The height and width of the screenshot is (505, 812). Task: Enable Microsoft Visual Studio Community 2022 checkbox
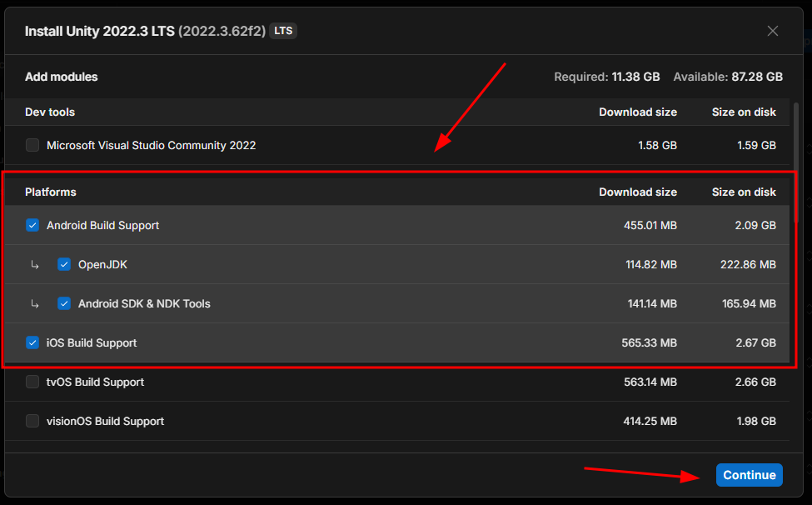(x=32, y=145)
